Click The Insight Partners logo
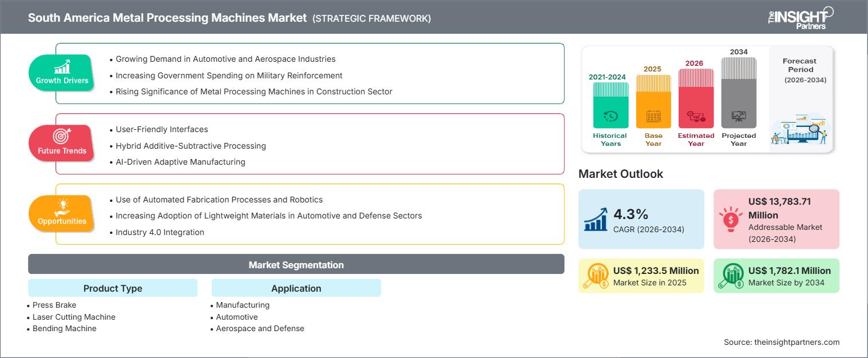This screenshot has width=868, height=358. pyautogui.click(x=800, y=17)
